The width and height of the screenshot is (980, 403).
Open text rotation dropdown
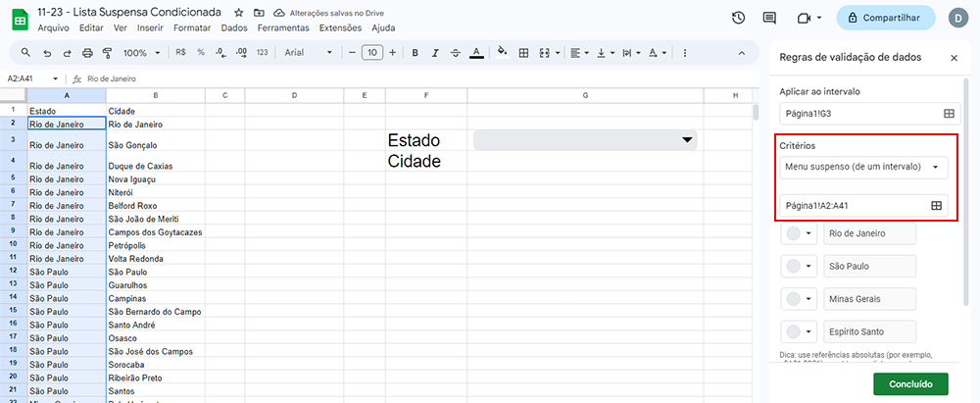(657, 53)
